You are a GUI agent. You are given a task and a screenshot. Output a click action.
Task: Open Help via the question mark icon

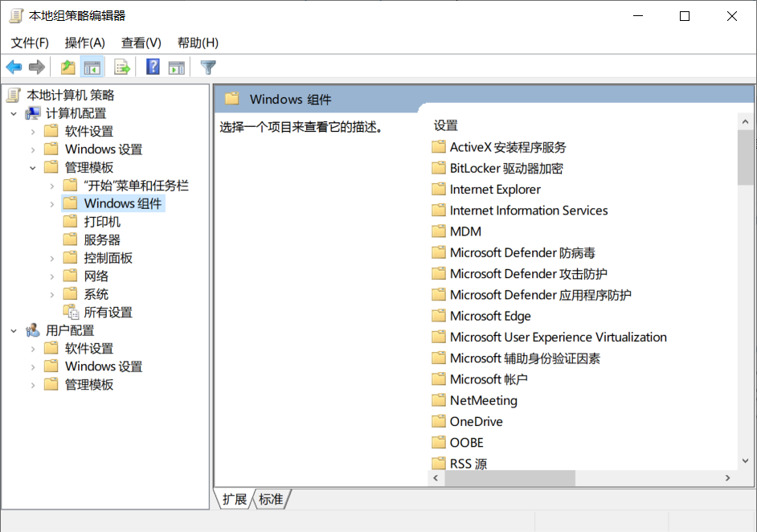[153, 68]
